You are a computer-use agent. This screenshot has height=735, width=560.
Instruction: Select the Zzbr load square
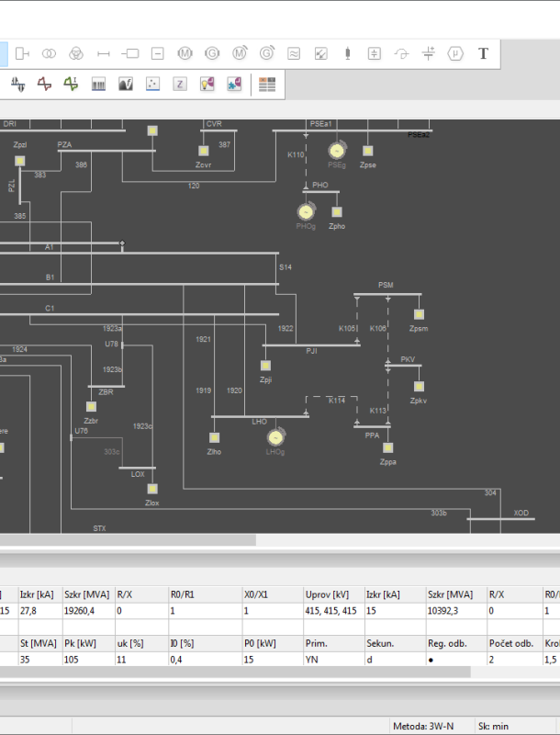(91, 406)
